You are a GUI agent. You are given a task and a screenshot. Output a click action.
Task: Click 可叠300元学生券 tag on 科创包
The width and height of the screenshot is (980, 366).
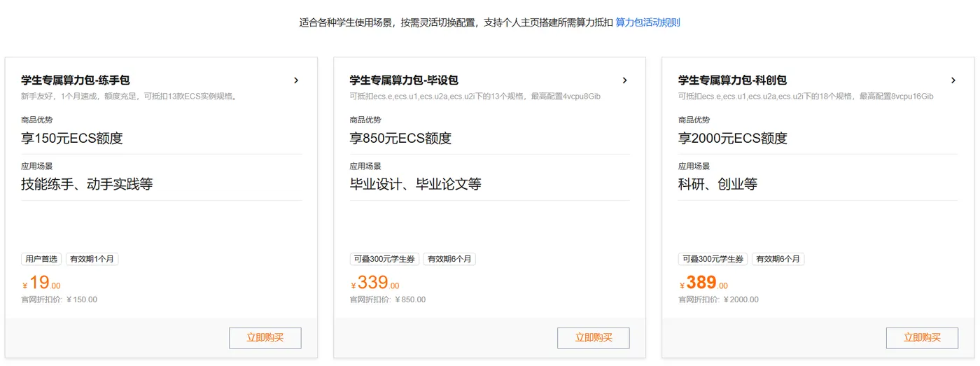tap(713, 259)
